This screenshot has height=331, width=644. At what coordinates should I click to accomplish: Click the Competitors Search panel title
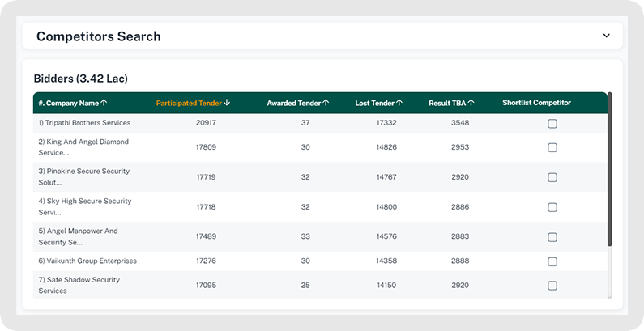tap(99, 36)
